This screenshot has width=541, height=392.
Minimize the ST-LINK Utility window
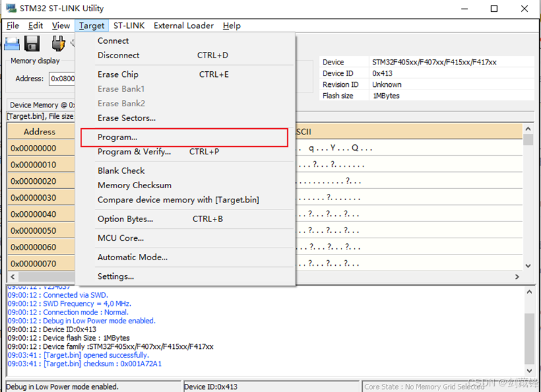(x=465, y=9)
